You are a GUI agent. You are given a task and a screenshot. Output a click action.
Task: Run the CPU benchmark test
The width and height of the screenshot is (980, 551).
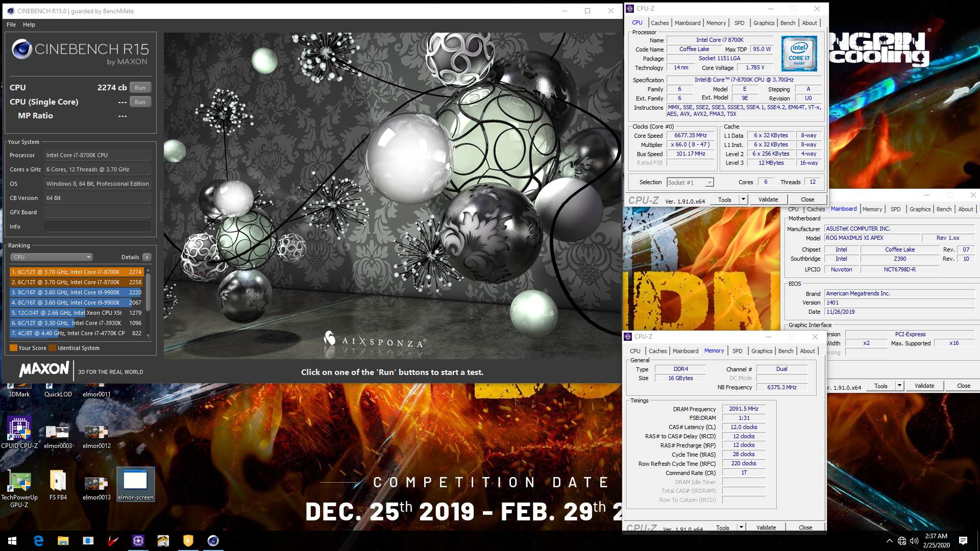(x=140, y=88)
